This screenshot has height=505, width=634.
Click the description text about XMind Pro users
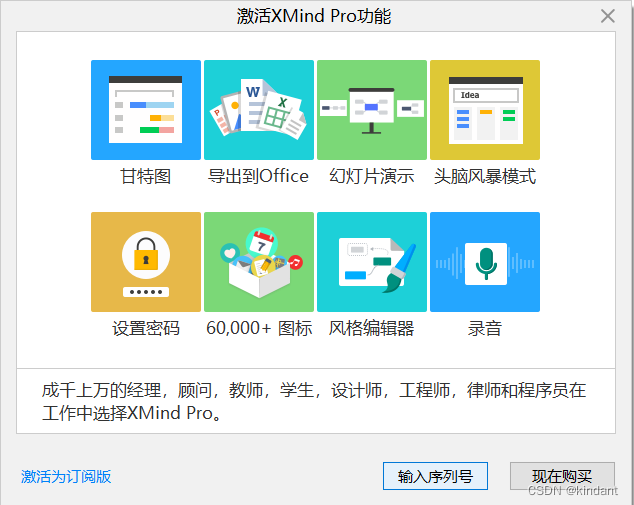pos(314,401)
